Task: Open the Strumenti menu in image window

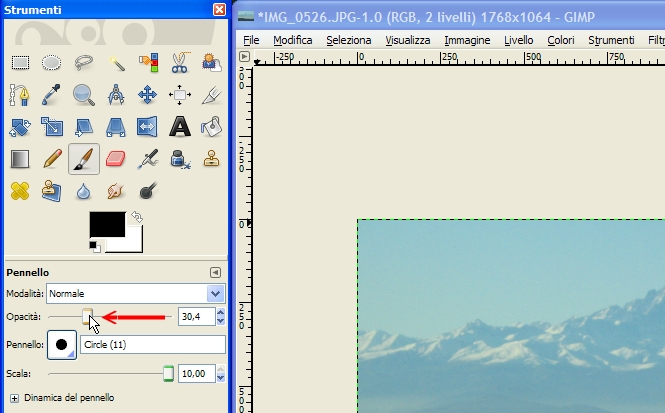Action: 611,40
